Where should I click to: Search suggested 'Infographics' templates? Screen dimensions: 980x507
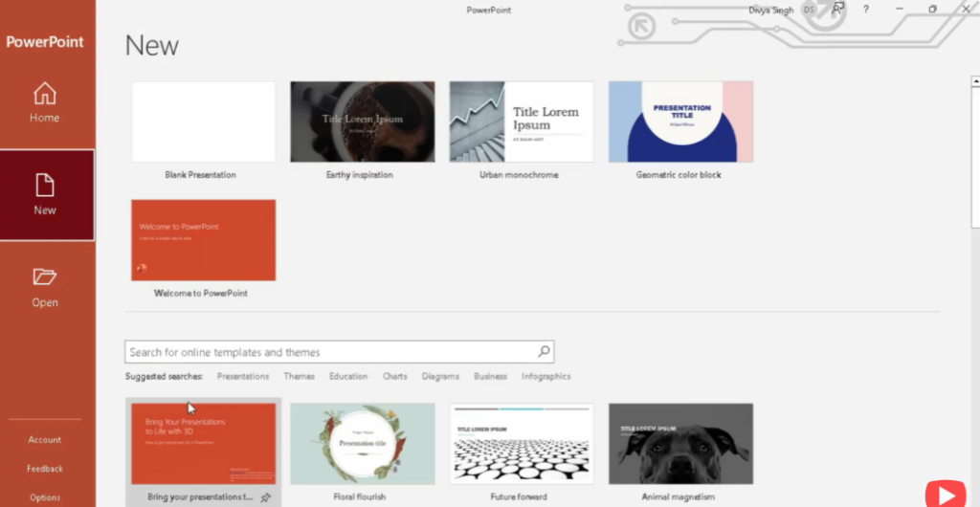click(x=546, y=376)
